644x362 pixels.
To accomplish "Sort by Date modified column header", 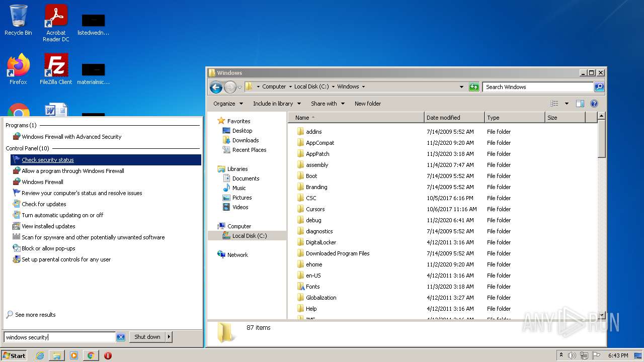I will (454, 118).
